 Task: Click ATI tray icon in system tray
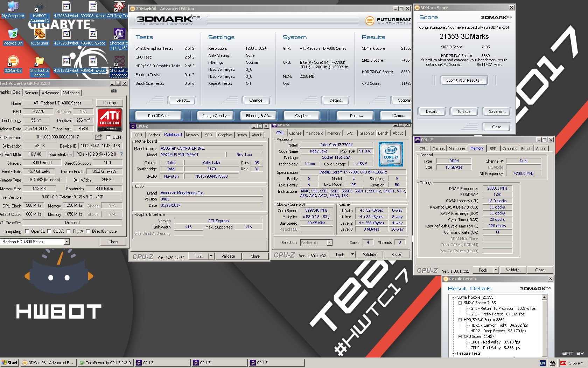[x=563, y=363]
